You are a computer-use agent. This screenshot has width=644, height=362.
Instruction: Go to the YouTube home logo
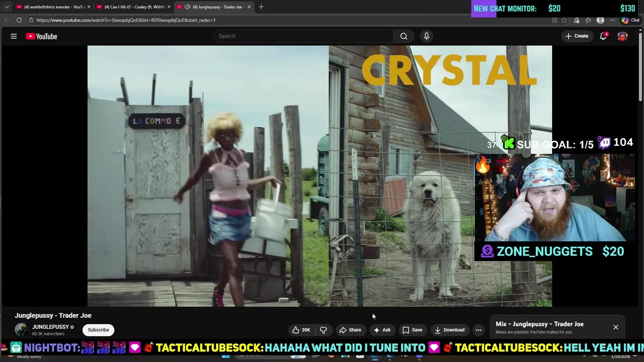tap(41, 36)
